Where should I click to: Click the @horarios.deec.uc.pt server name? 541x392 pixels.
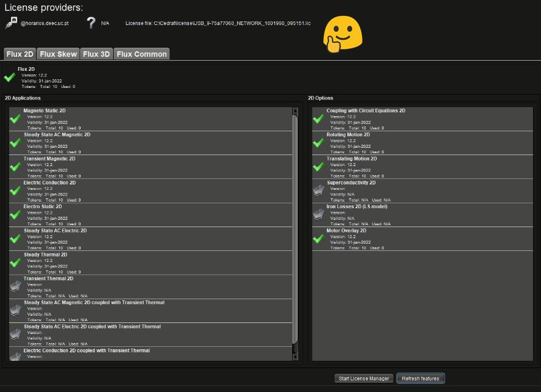[45, 23]
